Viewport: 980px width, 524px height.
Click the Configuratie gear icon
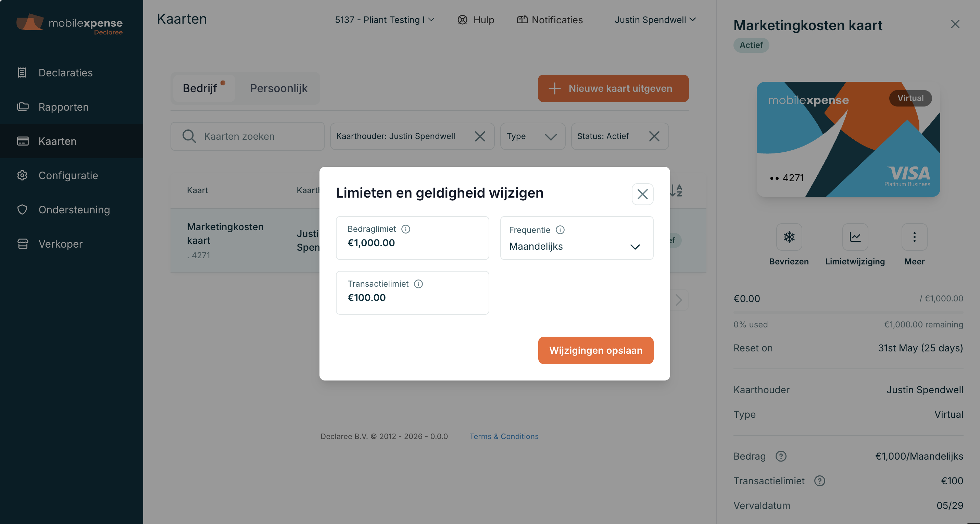click(x=23, y=175)
